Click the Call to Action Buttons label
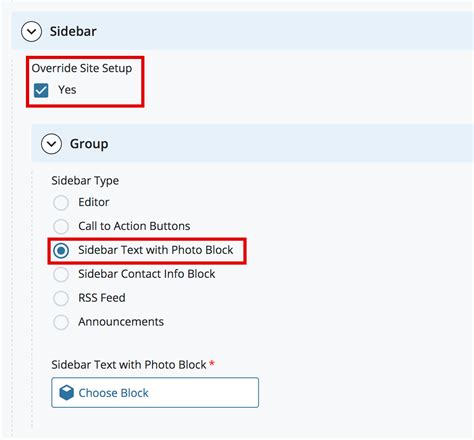Image resolution: width=474 pixels, height=440 pixels. tap(134, 226)
